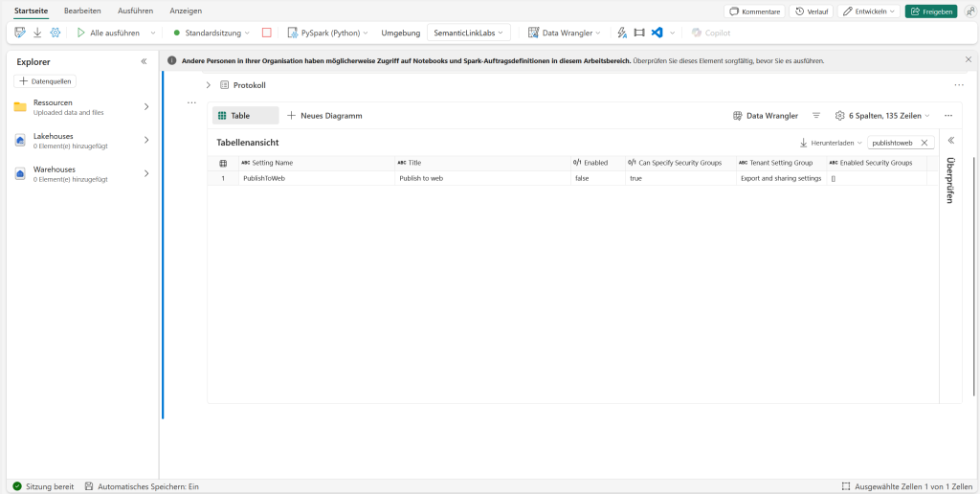Click the Setting Name column header
The width and height of the screenshot is (980, 494).
point(317,163)
